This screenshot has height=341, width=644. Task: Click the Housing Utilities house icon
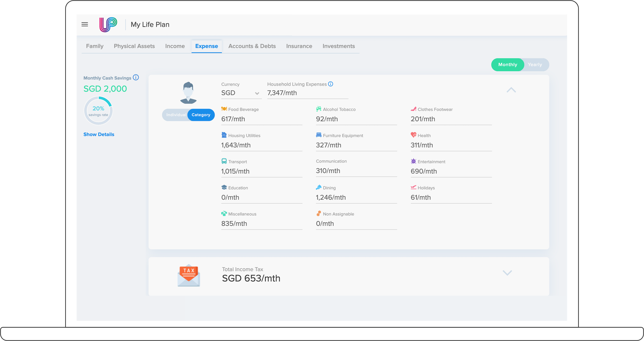(x=224, y=135)
